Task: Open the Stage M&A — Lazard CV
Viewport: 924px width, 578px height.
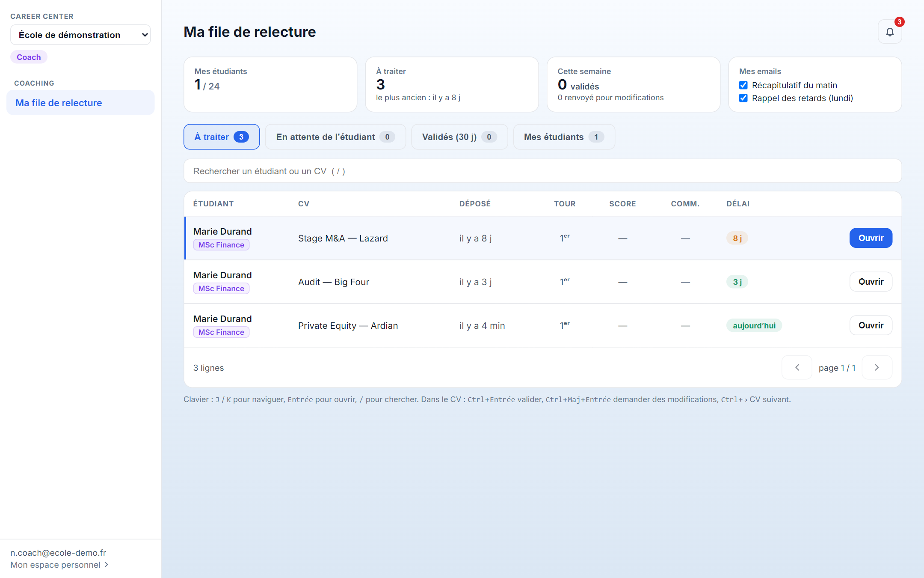Action: [x=871, y=238]
